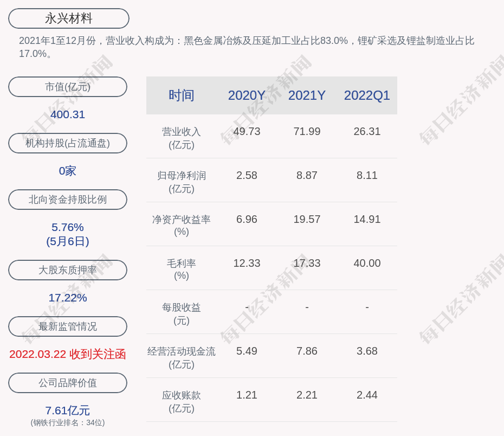Click the 17.22% pledge rate value

(68, 298)
